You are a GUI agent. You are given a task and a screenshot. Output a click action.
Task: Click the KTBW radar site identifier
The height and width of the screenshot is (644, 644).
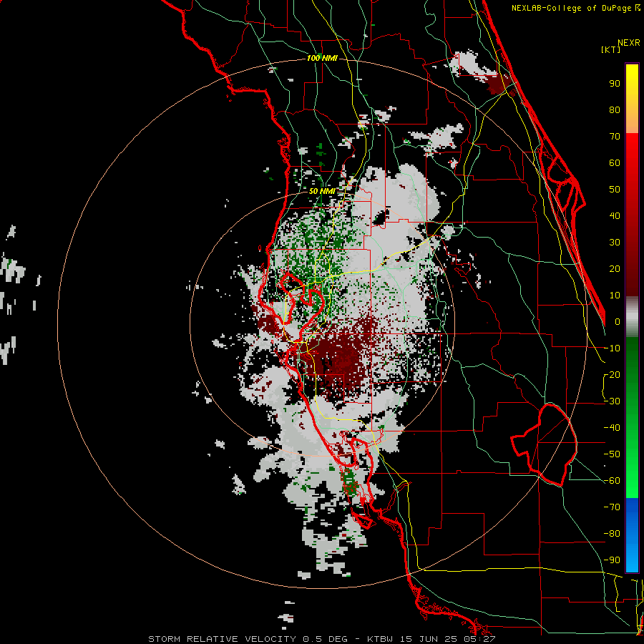[380, 639]
